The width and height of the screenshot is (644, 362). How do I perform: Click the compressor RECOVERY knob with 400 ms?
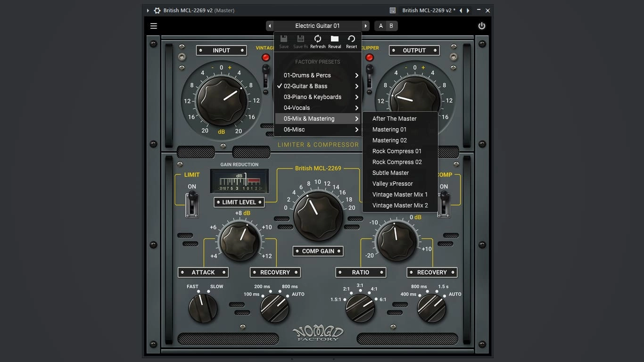(x=432, y=308)
